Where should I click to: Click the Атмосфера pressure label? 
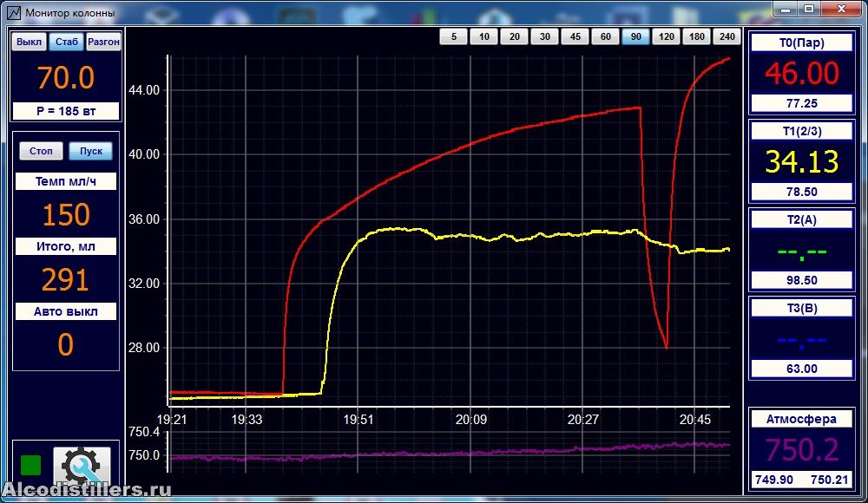click(801, 419)
